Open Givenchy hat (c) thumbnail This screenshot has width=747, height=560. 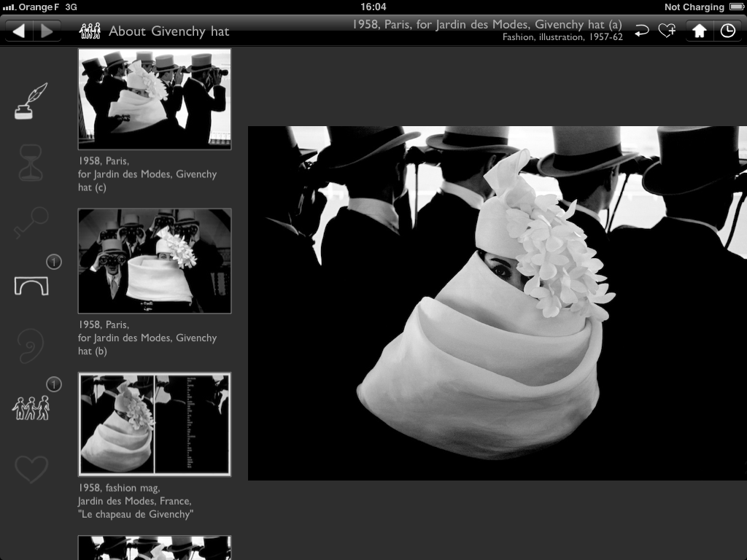click(155, 99)
